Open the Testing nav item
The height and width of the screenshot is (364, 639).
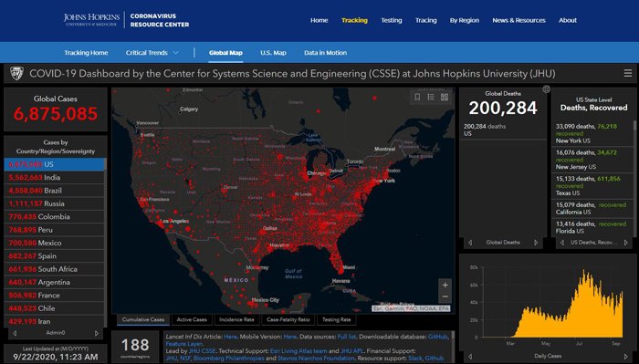point(392,20)
